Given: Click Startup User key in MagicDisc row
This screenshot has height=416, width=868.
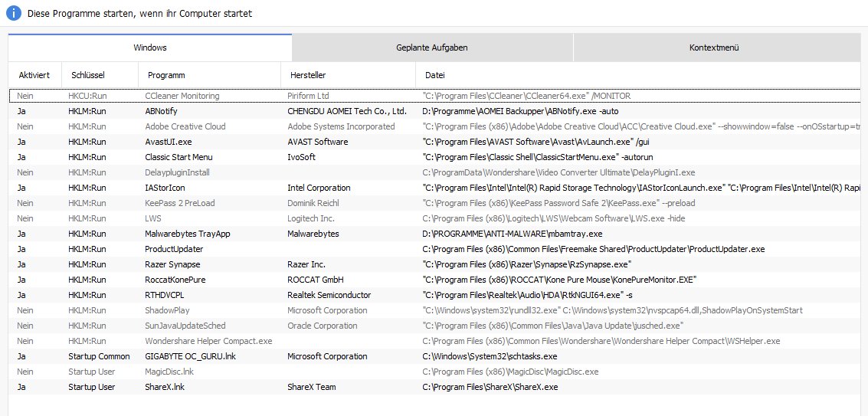Looking at the screenshot, I should (x=92, y=372).
